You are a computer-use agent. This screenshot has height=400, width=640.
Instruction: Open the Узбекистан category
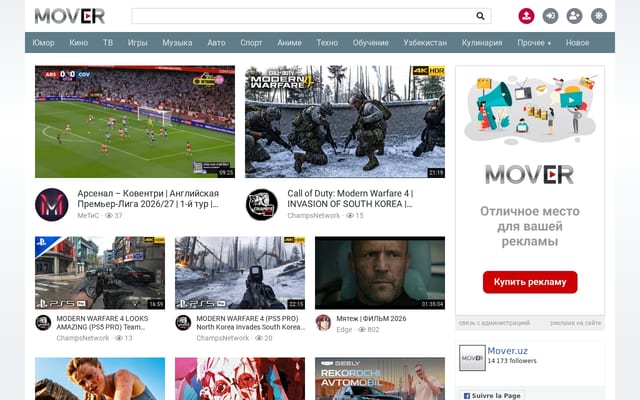coord(425,42)
